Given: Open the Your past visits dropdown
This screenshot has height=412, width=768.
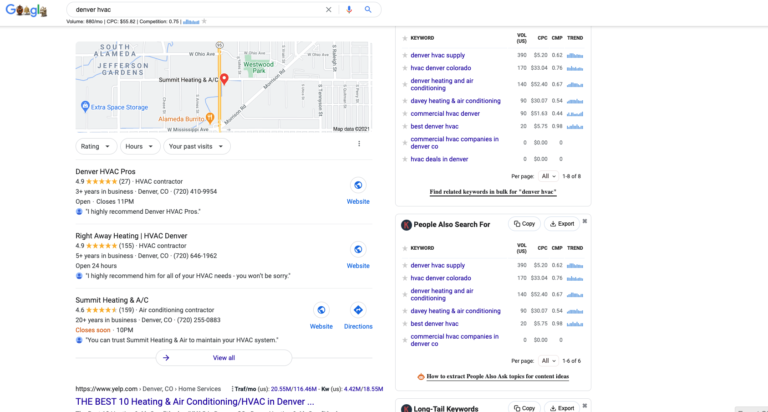Looking at the screenshot, I should [196, 146].
